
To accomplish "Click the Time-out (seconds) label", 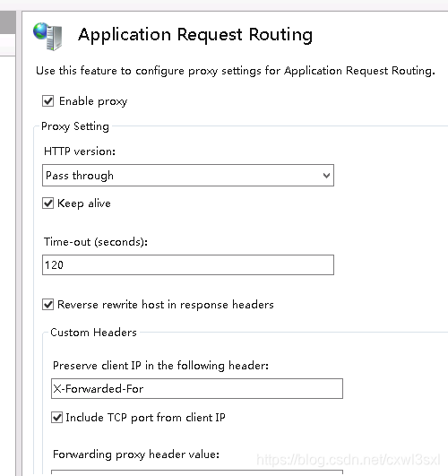I will click(x=96, y=242).
